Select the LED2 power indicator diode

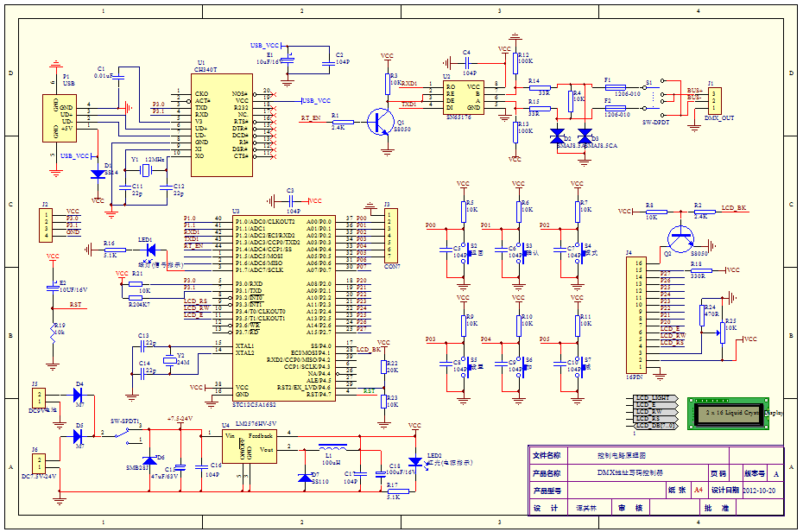click(415, 462)
